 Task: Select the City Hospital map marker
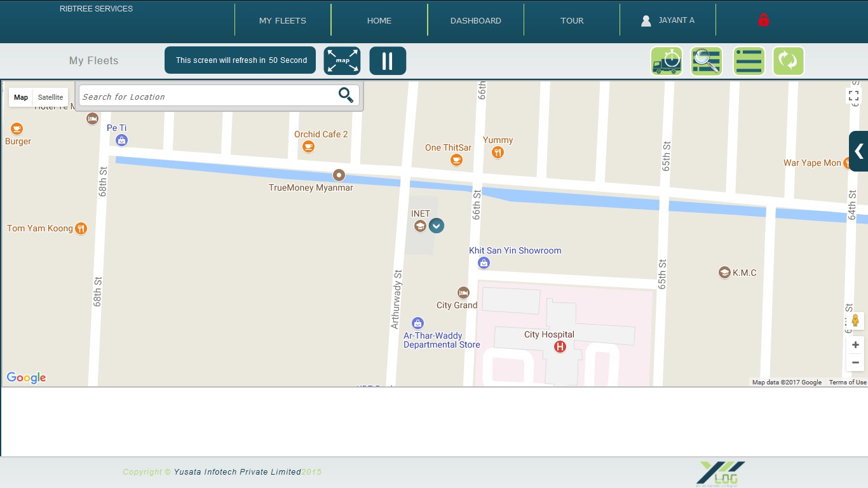click(560, 346)
